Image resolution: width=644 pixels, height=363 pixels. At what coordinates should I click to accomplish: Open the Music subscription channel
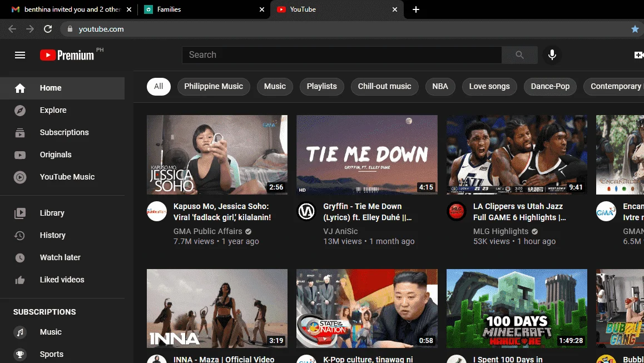pos(62,332)
